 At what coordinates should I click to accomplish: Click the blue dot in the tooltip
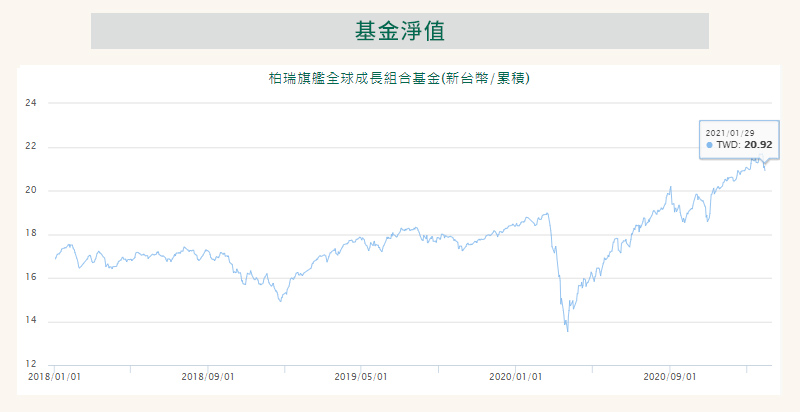(x=710, y=145)
